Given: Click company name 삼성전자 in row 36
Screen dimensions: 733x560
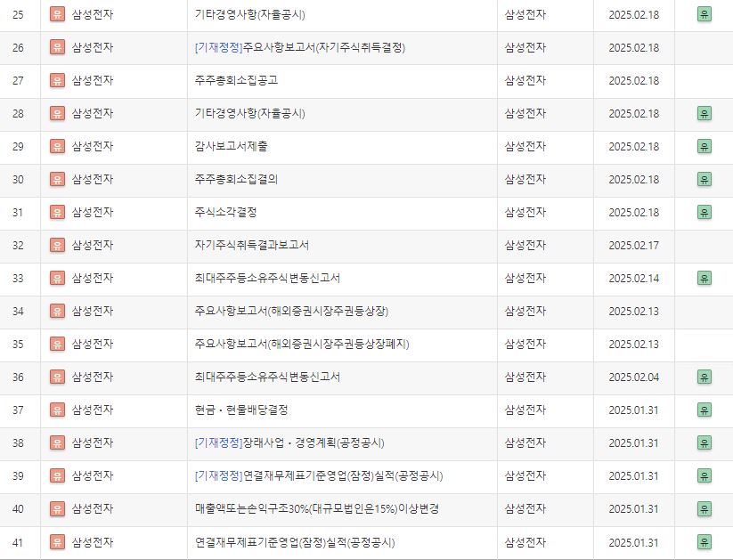Looking at the screenshot, I should coord(93,377).
